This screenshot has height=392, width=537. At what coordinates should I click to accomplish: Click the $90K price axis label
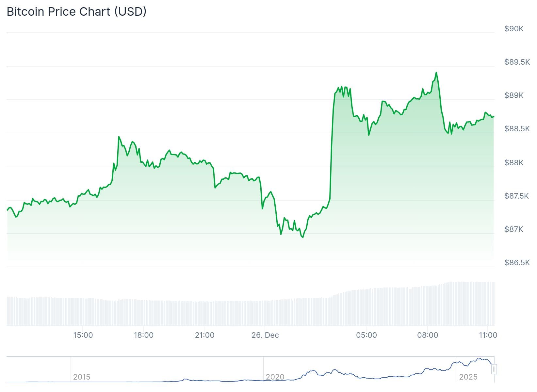tap(514, 29)
